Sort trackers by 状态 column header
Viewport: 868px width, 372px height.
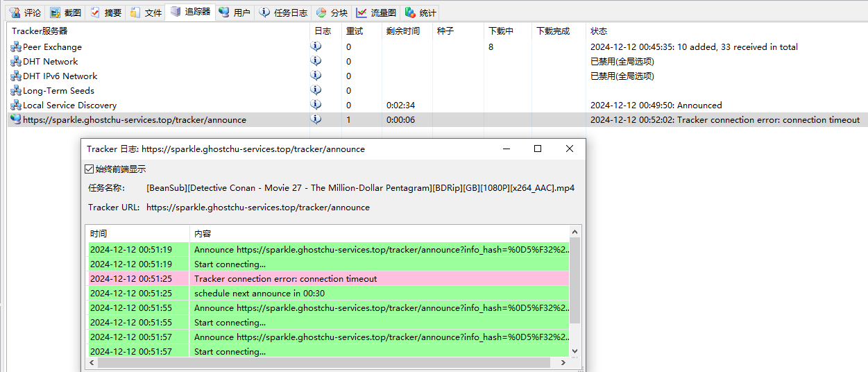[599, 31]
